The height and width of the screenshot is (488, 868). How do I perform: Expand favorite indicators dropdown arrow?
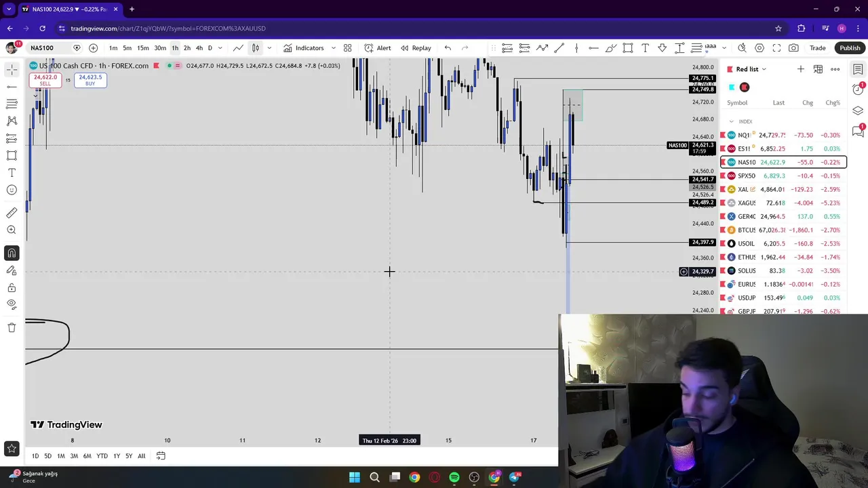coord(333,48)
